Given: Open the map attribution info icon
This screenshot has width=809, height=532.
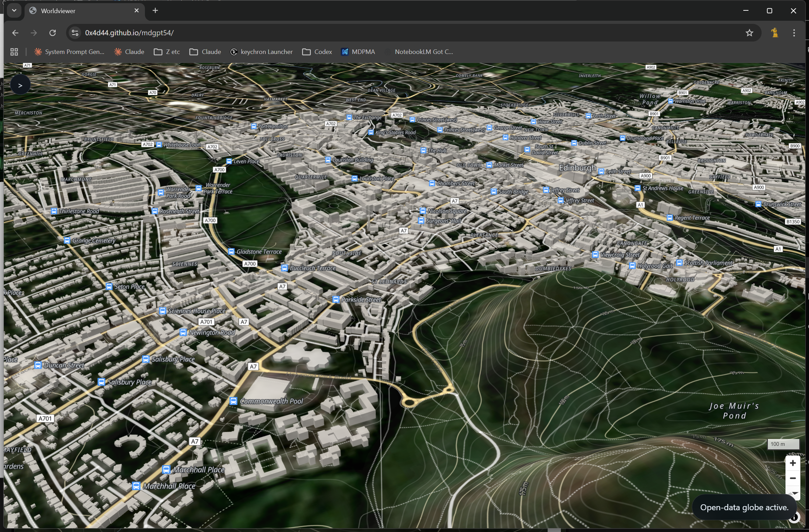Looking at the screenshot, I should pos(794,517).
